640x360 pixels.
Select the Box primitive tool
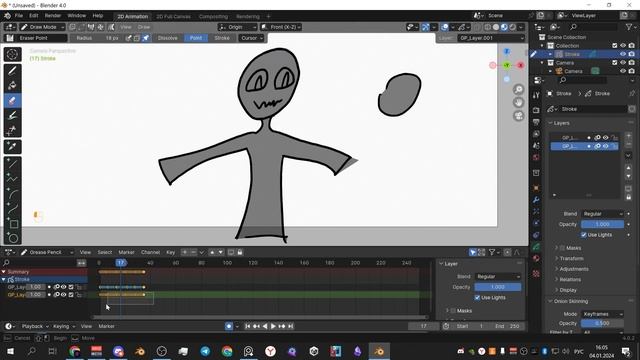12,224
